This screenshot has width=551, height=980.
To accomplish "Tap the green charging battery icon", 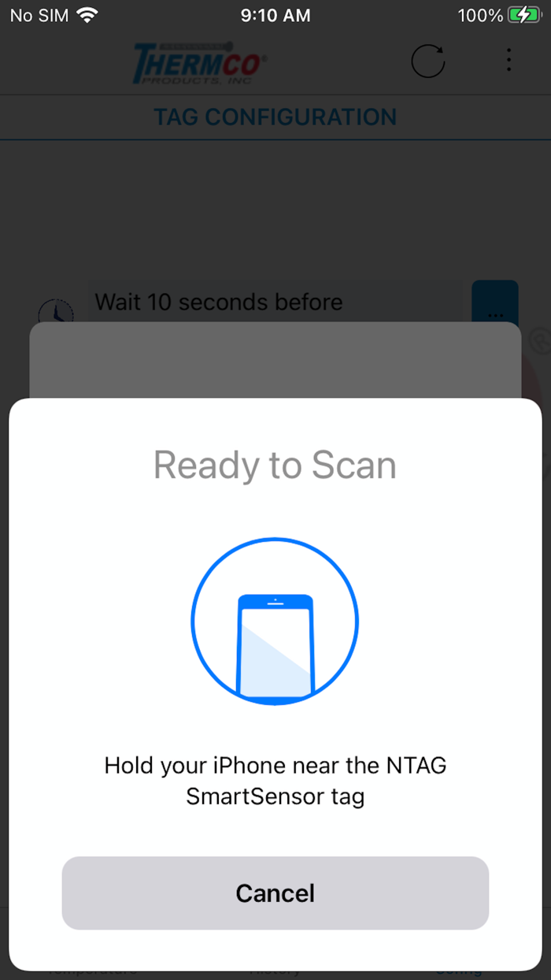I will [524, 15].
